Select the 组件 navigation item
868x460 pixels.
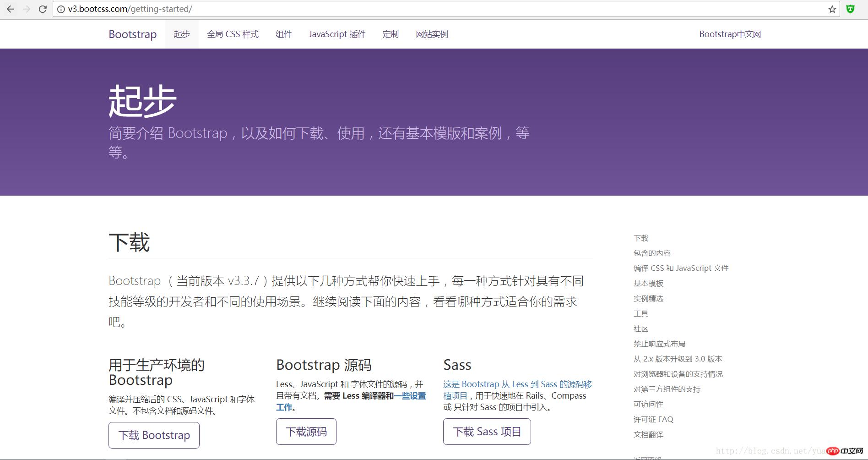pos(283,34)
